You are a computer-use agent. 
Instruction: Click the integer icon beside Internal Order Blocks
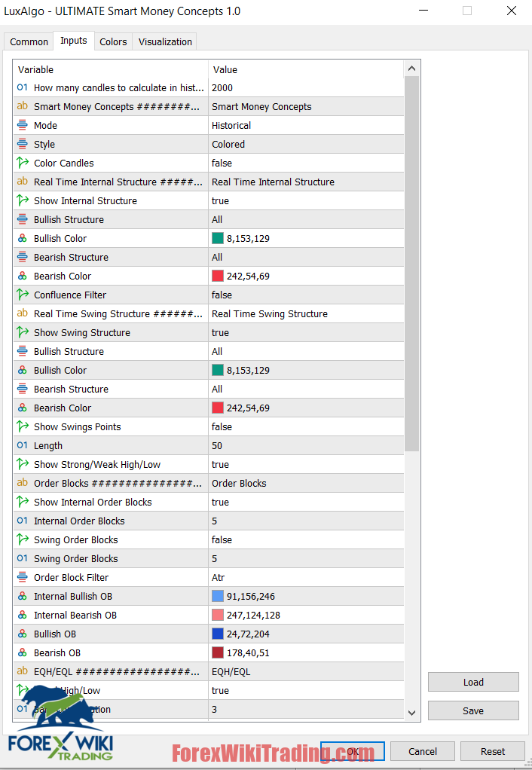point(22,521)
